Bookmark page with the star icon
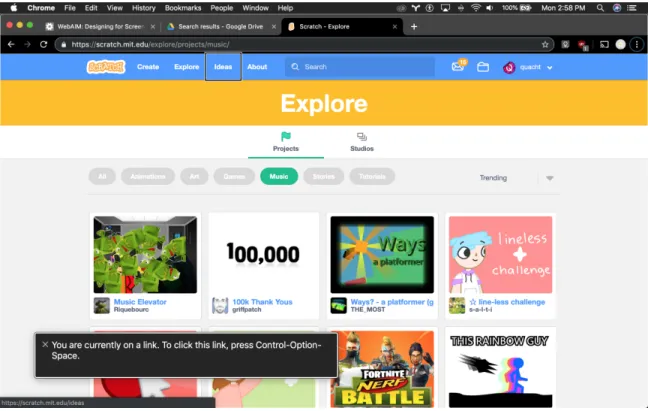The image size is (648, 411). 545,45
